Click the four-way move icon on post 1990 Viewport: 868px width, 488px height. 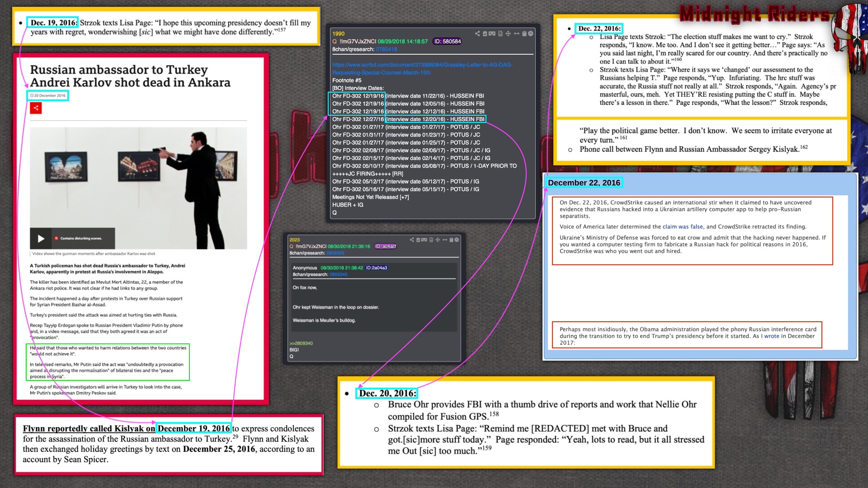[508, 33]
